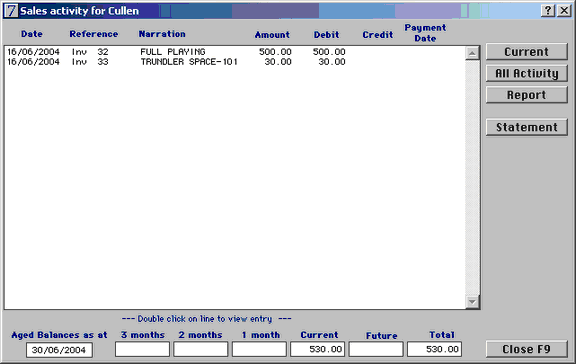Screen dimensions: 576x364
Task: Click the Narration column header
Action: (x=162, y=34)
